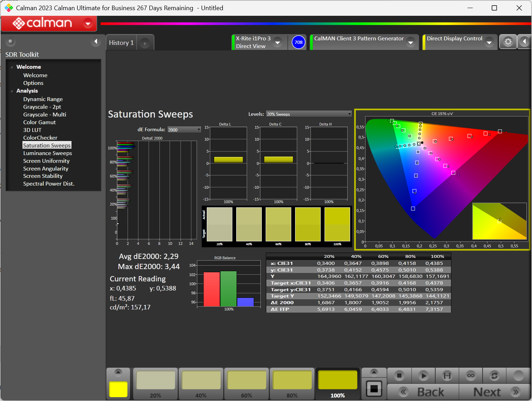Add a new history tab with plus

pos(145,44)
